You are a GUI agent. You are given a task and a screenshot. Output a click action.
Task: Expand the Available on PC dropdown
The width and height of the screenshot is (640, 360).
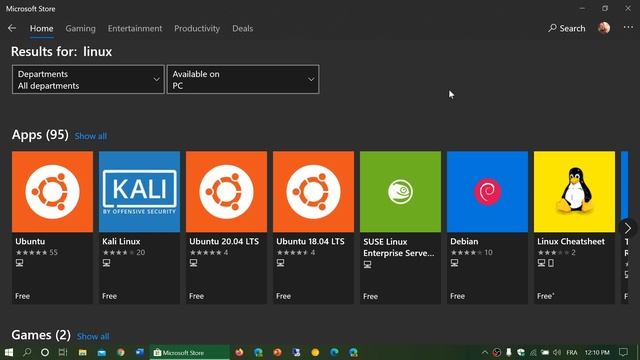click(x=243, y=79)
